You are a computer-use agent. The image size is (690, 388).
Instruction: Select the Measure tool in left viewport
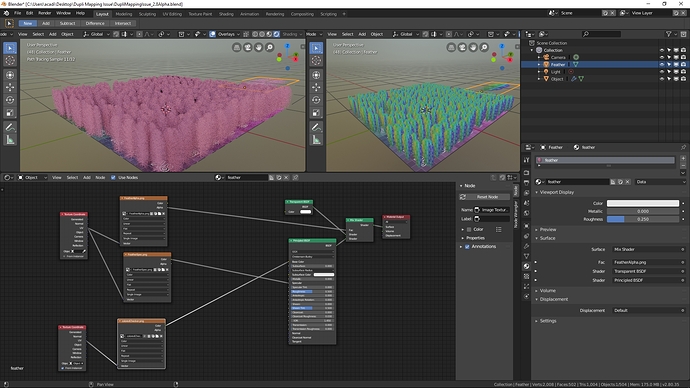point(10,140)
